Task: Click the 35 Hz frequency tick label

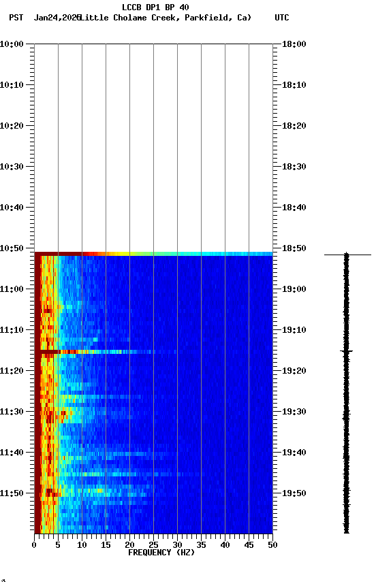Action: tap(201, 545)
